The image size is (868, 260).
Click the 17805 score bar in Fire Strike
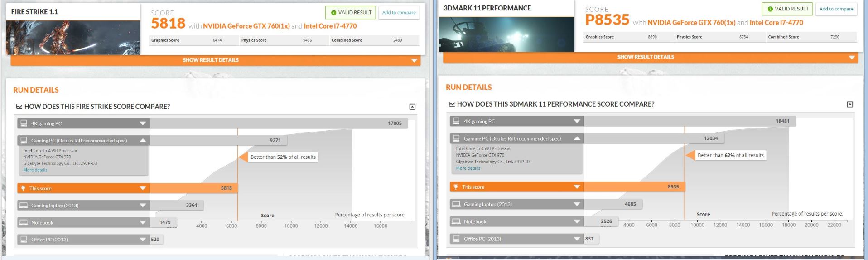click(x=279, y=123)
